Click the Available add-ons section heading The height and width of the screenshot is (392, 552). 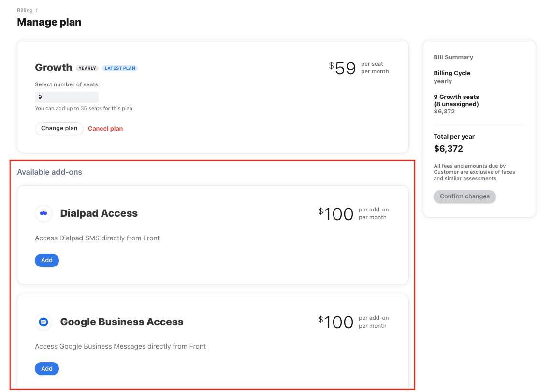point(49,172)
